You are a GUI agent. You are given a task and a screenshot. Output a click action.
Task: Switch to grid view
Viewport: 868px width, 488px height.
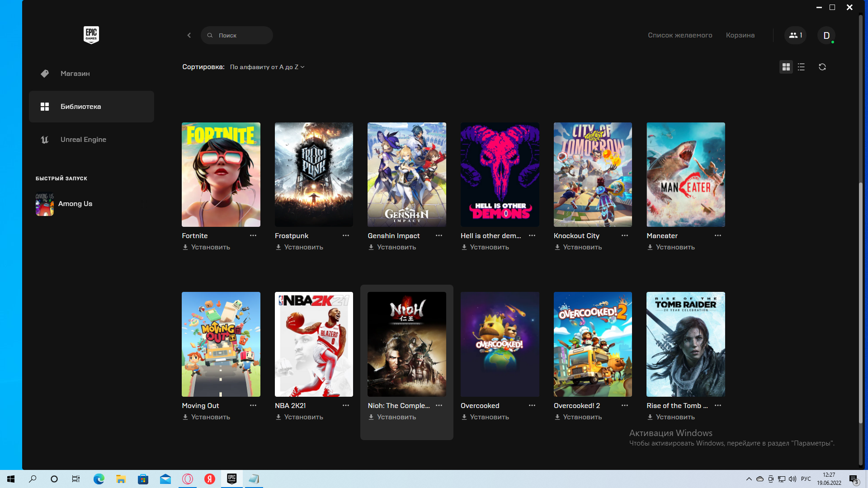(786, 67)
